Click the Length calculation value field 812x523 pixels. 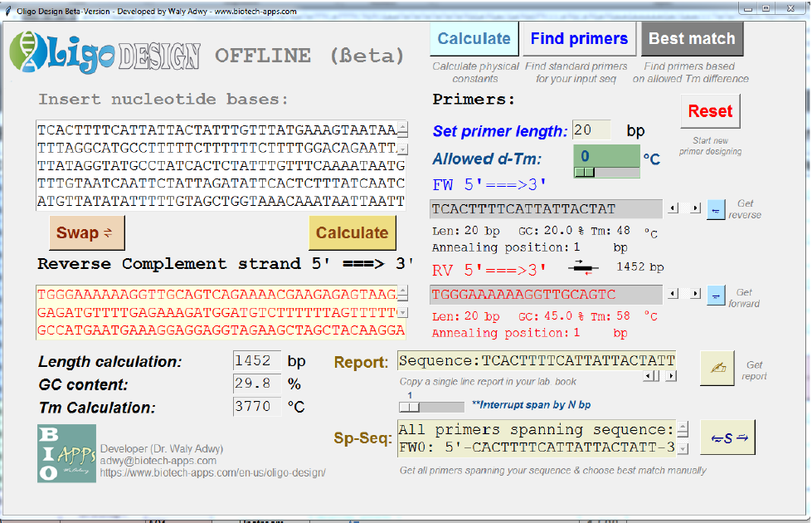(257, 361)
